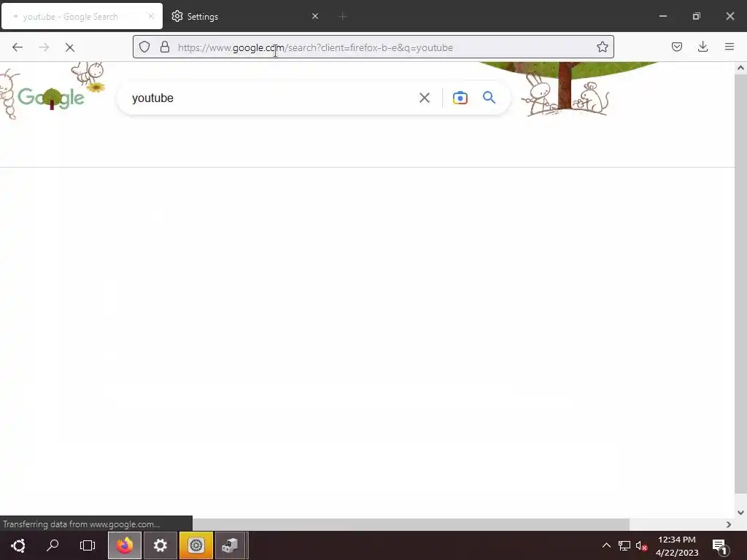Screen dimensions: 747x560
Task: Click the scroll down arrow
Action: coord(740,513)
